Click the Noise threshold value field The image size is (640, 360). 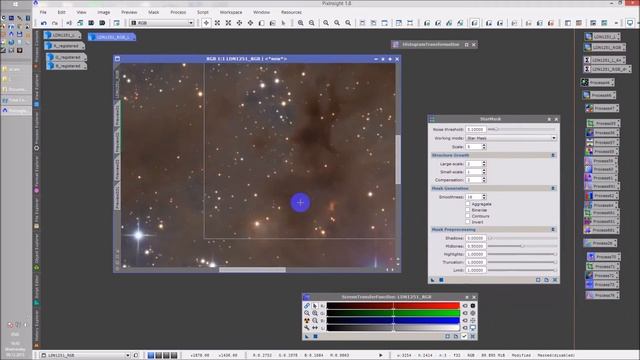click(476, 129)
